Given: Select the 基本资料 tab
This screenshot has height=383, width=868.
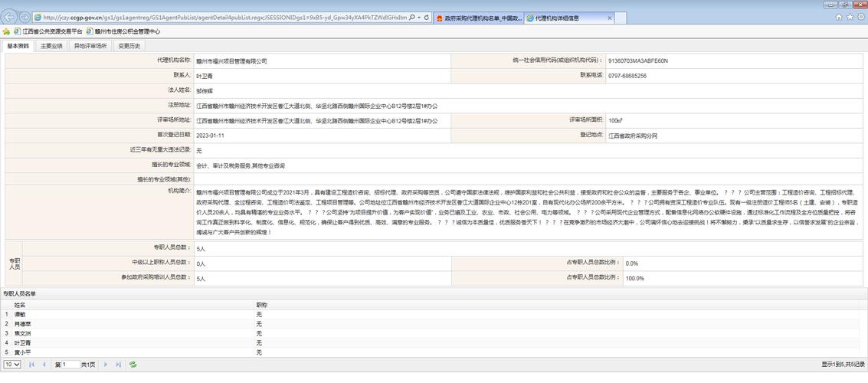Looking at the screenshot, I should (18, 46).
